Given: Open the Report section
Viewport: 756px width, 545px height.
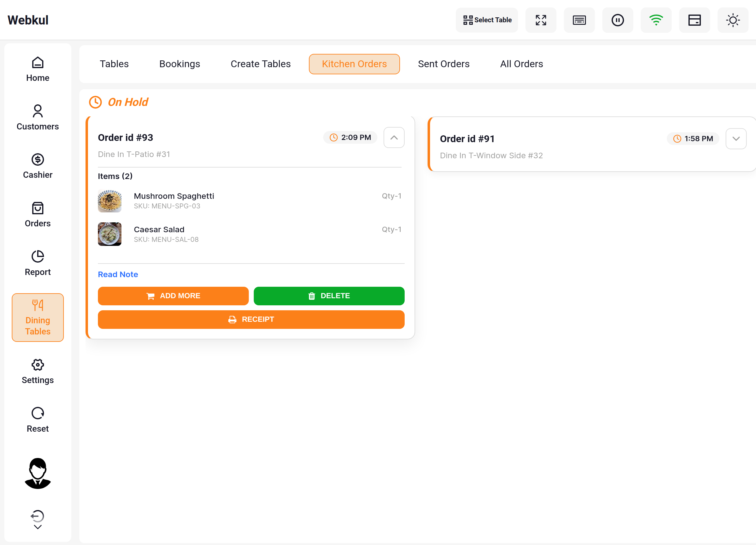Looking at the screenshot, I should 38,263.
